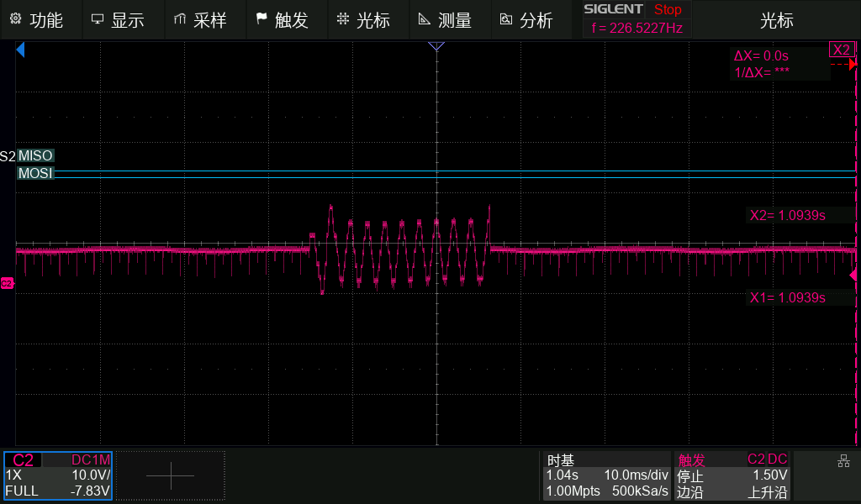Click the plus icon to add a channel
The width and height of the screenshot is (861, 504).
tap(170, 475)
